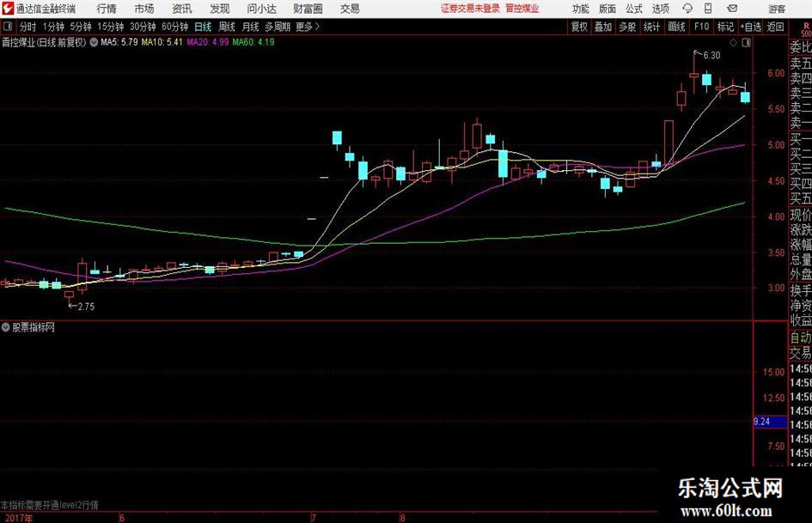This screenshot has width=812, height=523.
Task: Open the 功能 menu
Action: click(581, 9)
